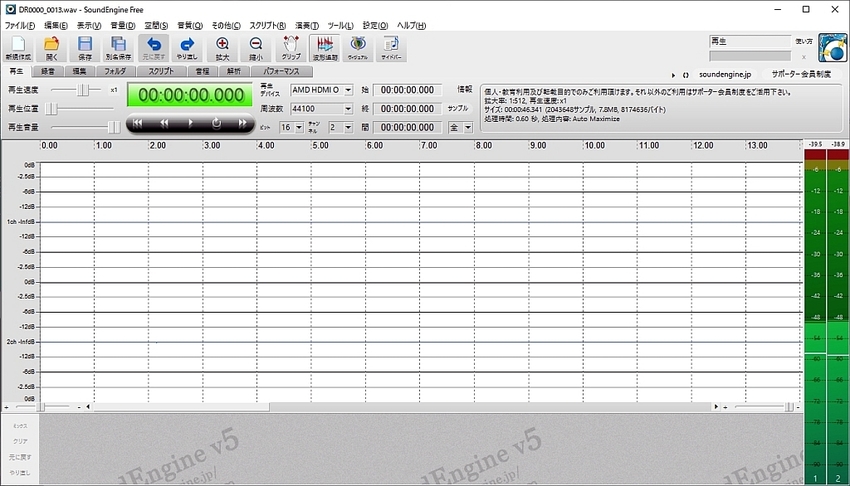Select the 再生 tab

click(x=16, y=71)
